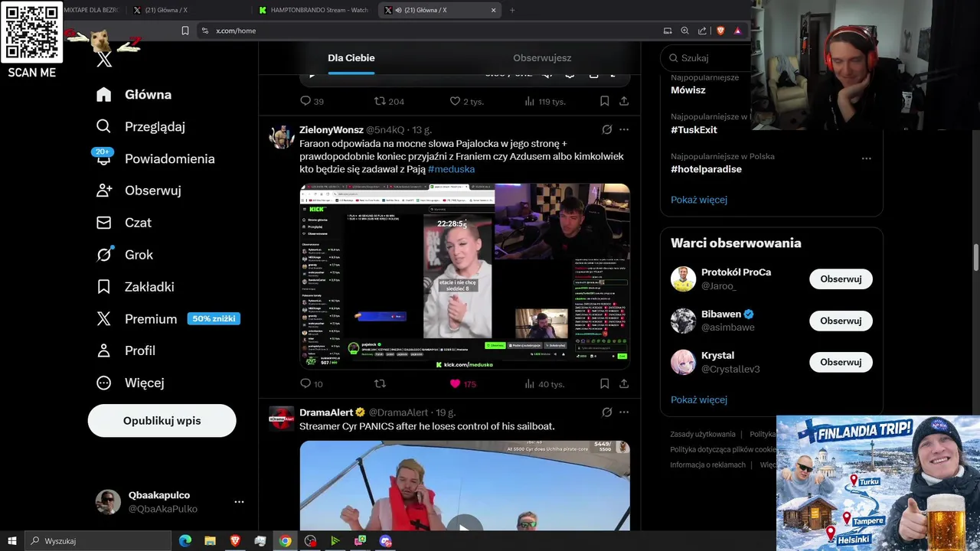Viewport: 980px width, 551px height.
Task: Repost icon with 204 reposts
Action: 380,101
